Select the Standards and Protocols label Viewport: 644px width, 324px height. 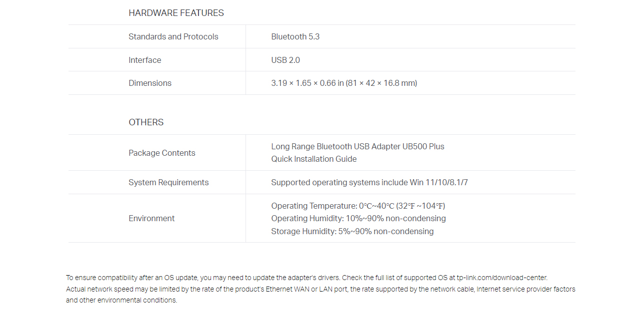coord(173,36)
